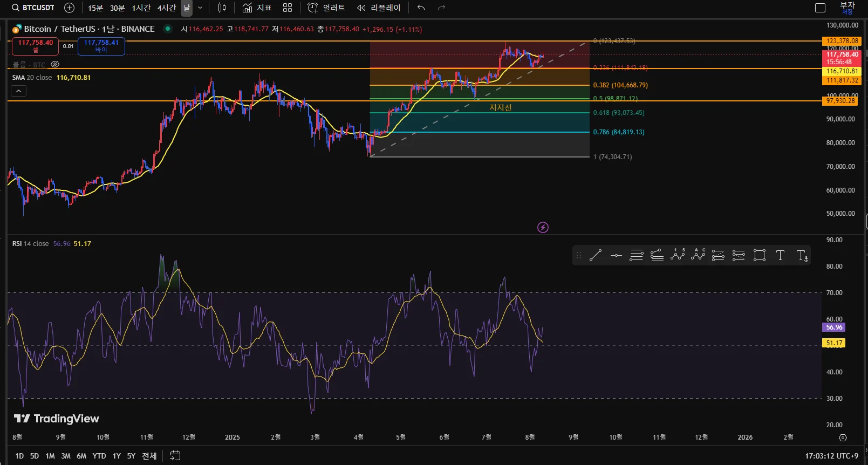Viewport: 868px width, 465px height.
Task: Click the 0.01 spread value
Action: (x=68, y=46)
